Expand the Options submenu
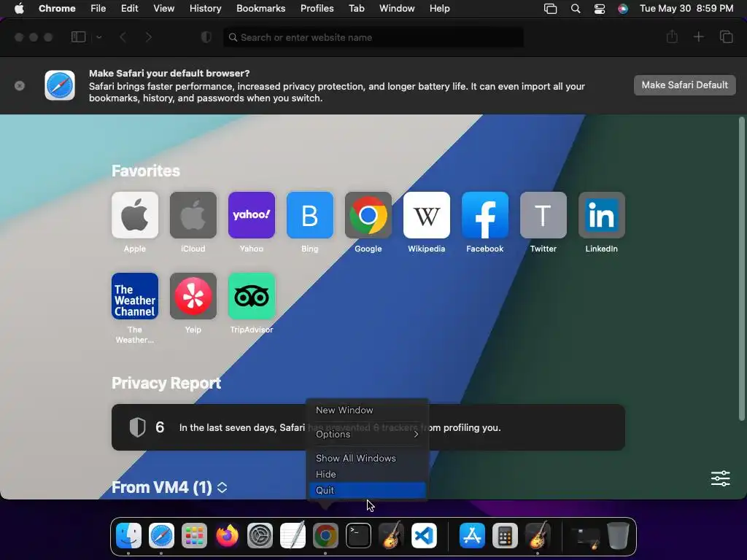This screenshot has width=747, height=560. [368, 434]
